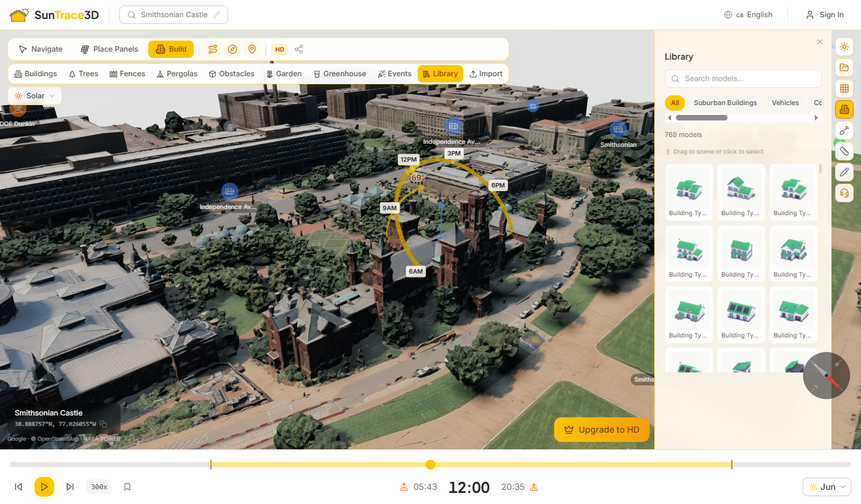Click the 6PM sun path label
The height and width of the screenshot is (504, 861).
click(x=498, y=185)
